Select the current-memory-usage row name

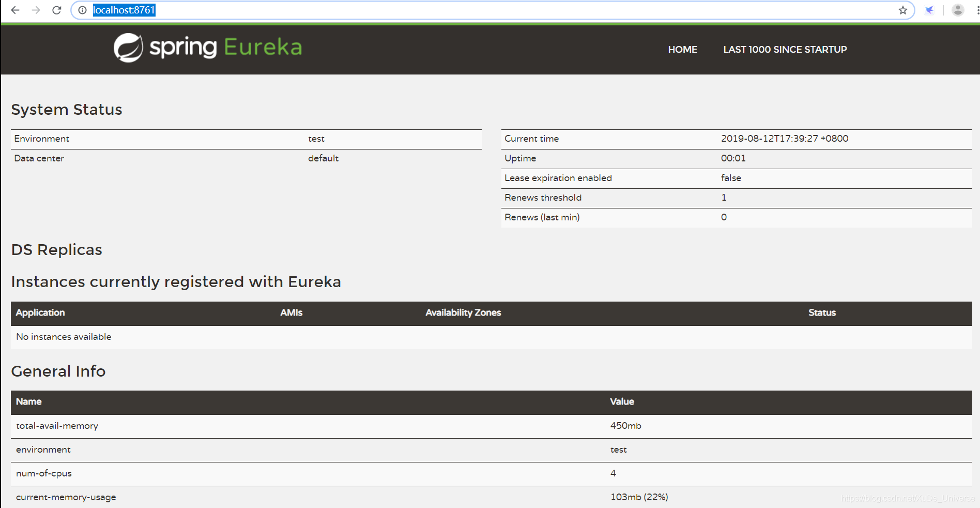point(66,497)
